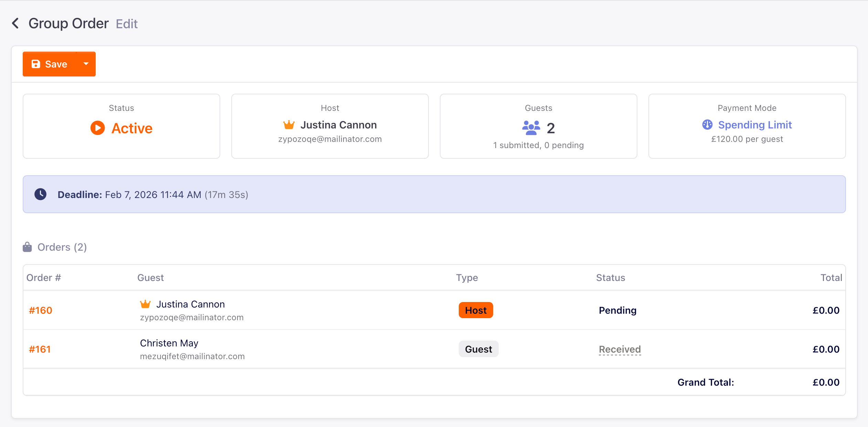Click the Total column header

(831, 278)
